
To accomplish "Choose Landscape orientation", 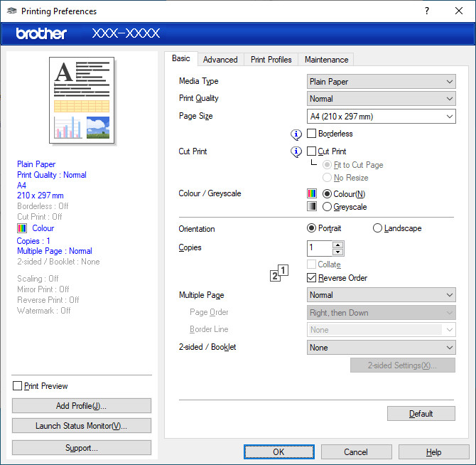I will [377, 228].
